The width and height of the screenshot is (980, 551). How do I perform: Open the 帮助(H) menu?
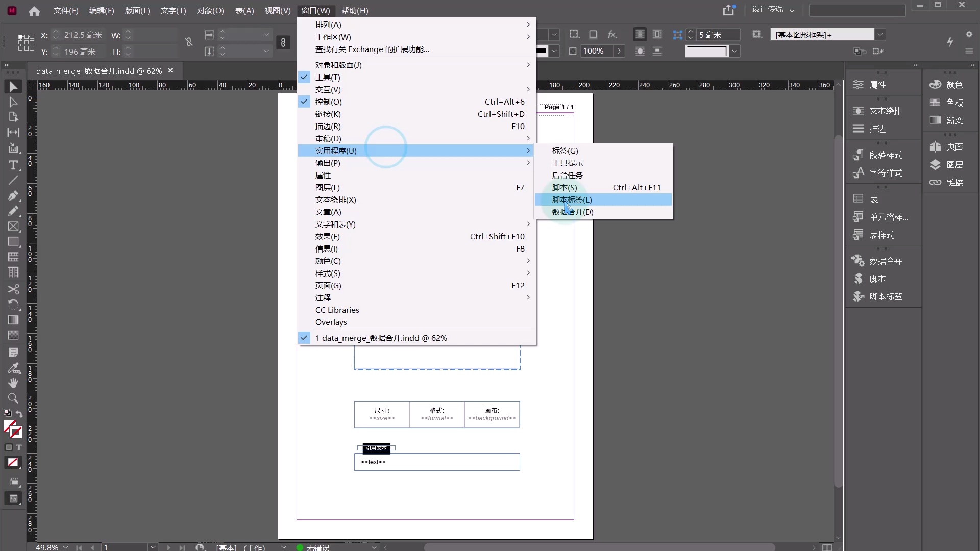pyautogui.click(x=355, y=10)
